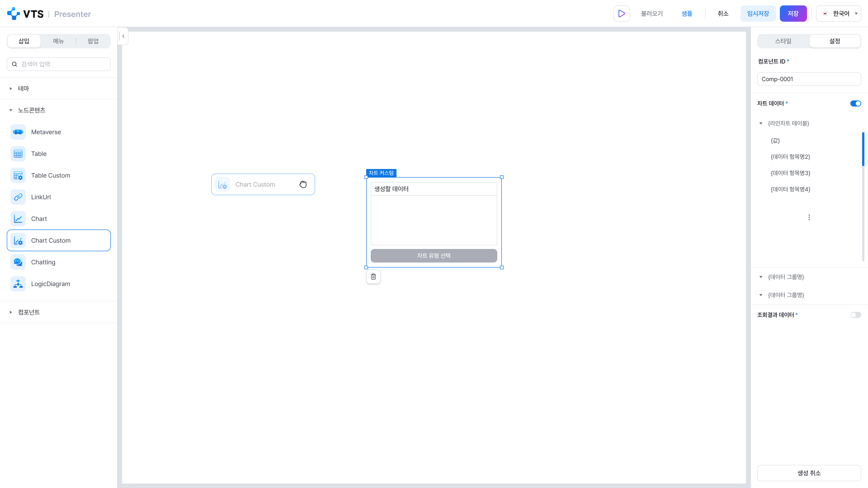The image size is (868, 488).
Task: Switch to the 메뉴 tab
Action: tap(58, 41)
